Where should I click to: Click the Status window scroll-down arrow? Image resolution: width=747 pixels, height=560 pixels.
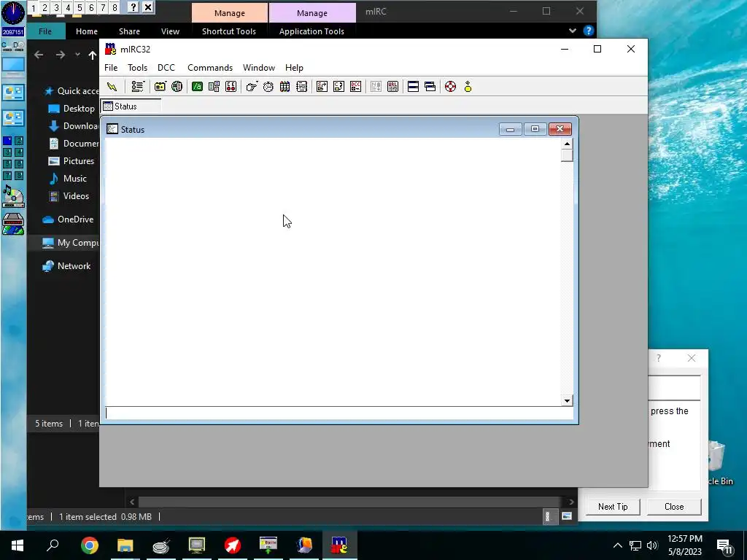(567, 400)
